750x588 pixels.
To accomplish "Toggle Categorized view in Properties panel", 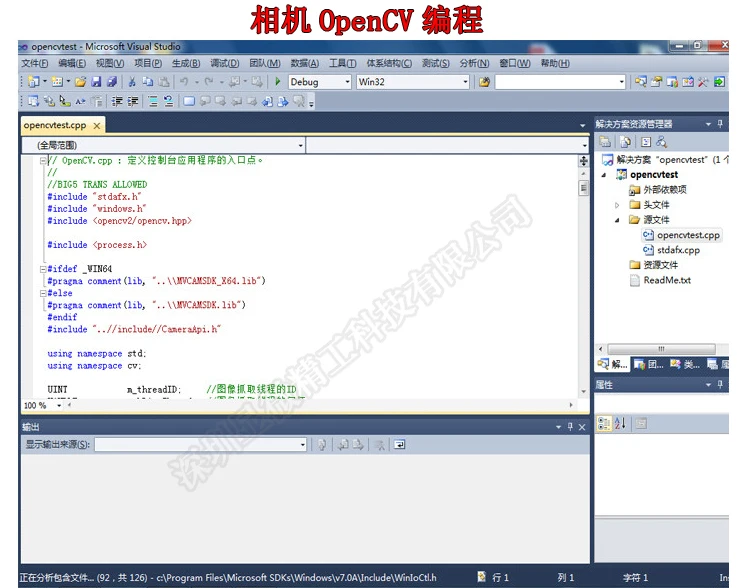I will pyautogui.click(x=604, y=423).
